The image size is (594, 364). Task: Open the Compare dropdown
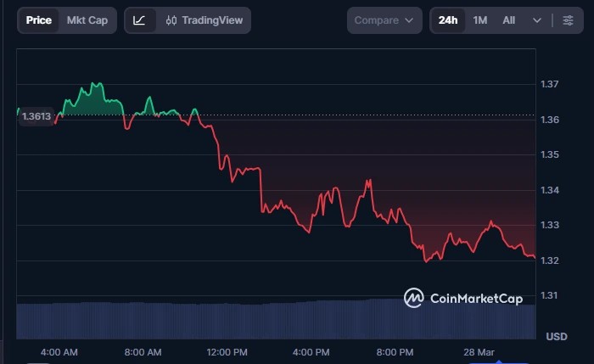(x=384, y=20)
